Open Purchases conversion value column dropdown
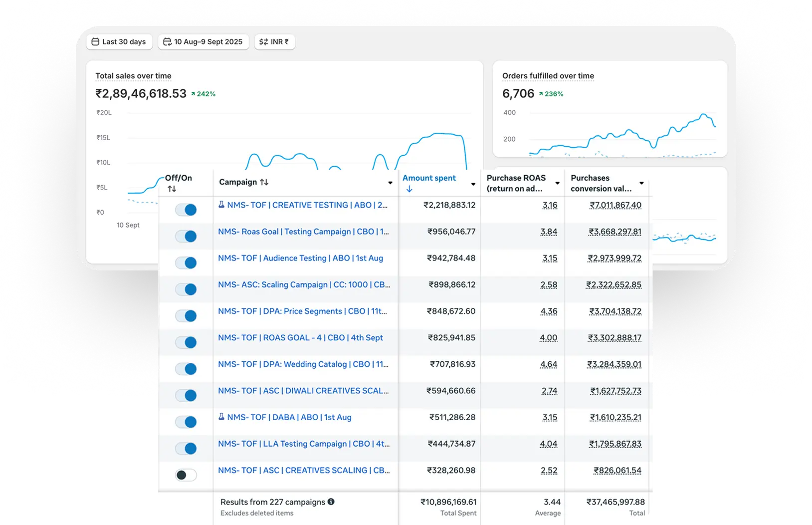This screenshot has height=525, width=812. tap(641, 183)
